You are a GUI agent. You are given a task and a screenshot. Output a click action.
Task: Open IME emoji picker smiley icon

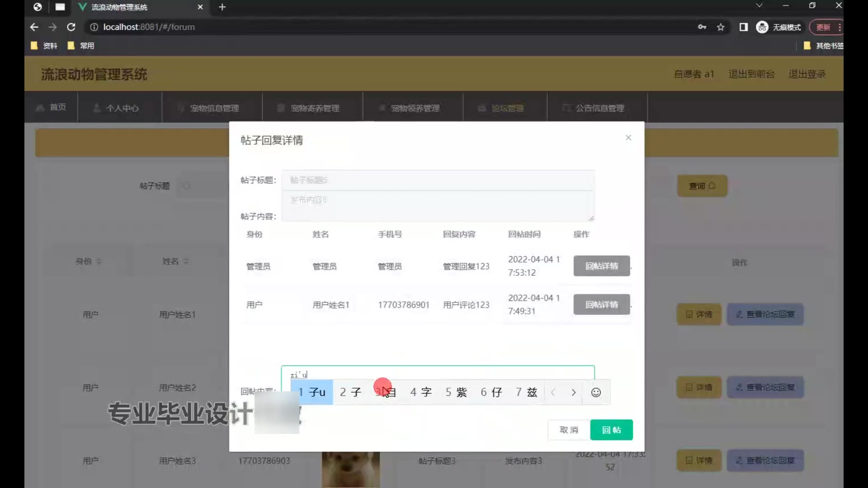[596, 392]
